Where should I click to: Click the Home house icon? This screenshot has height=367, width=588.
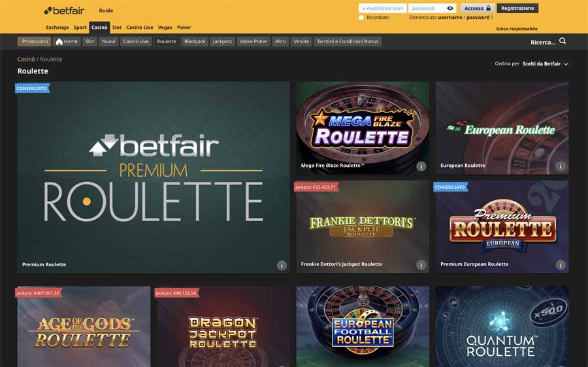click(59, 42)
